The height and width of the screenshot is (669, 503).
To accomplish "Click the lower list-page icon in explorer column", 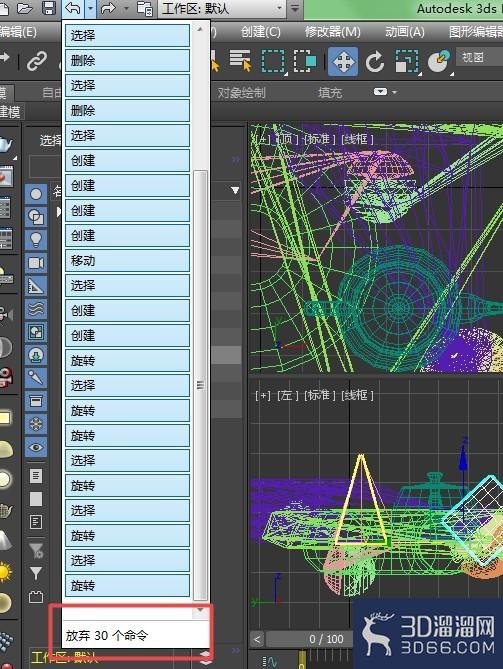I will [x=36, y=521].
